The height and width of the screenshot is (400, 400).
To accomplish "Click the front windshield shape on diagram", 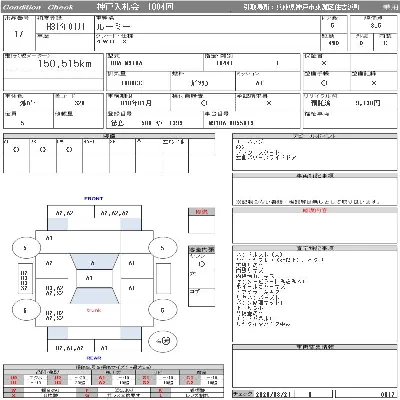I will [x=94, y=262].
